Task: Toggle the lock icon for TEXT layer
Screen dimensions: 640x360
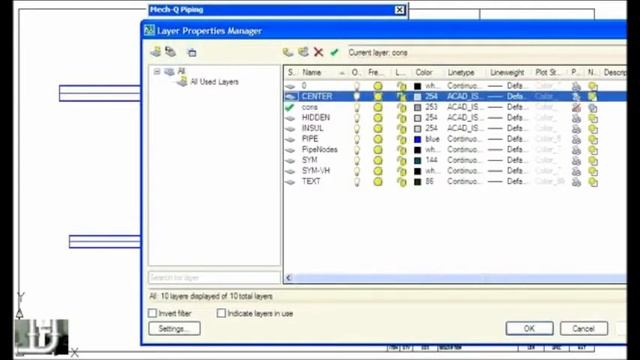Action: 402,182
